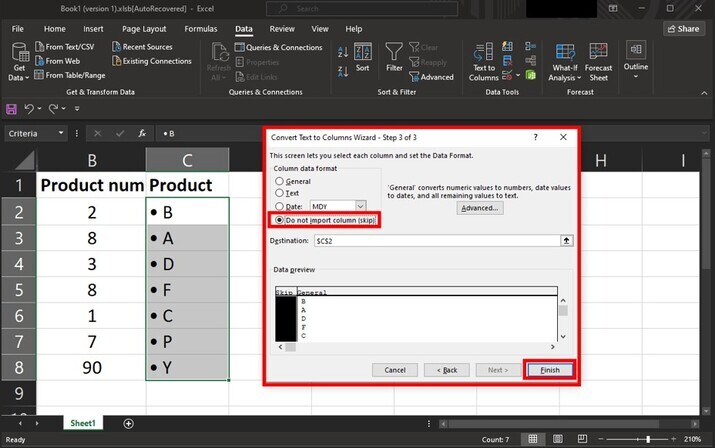715x448 pixels.
Task: Expand the Name Box dropdown arrow
Action: (x=61, y=133)
